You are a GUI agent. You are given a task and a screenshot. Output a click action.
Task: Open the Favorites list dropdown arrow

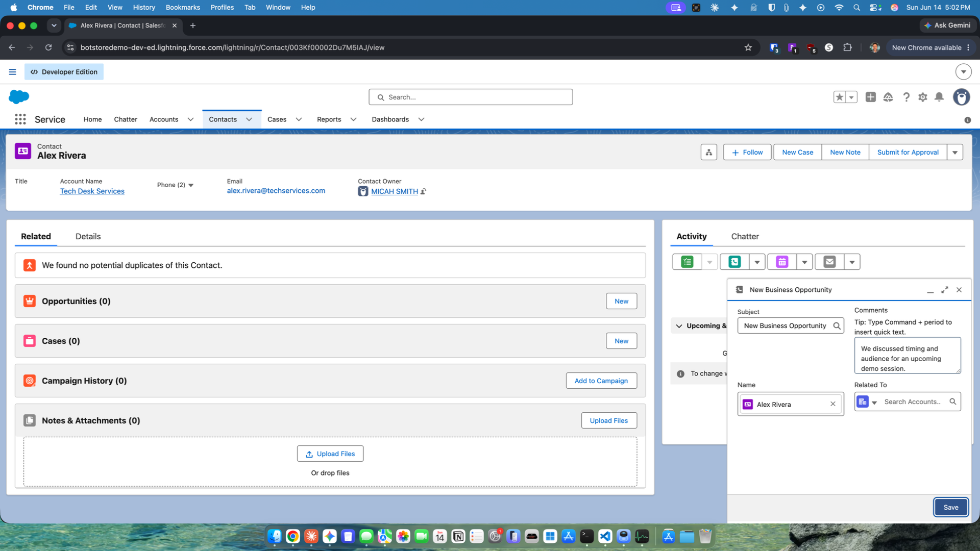[851, 97]
